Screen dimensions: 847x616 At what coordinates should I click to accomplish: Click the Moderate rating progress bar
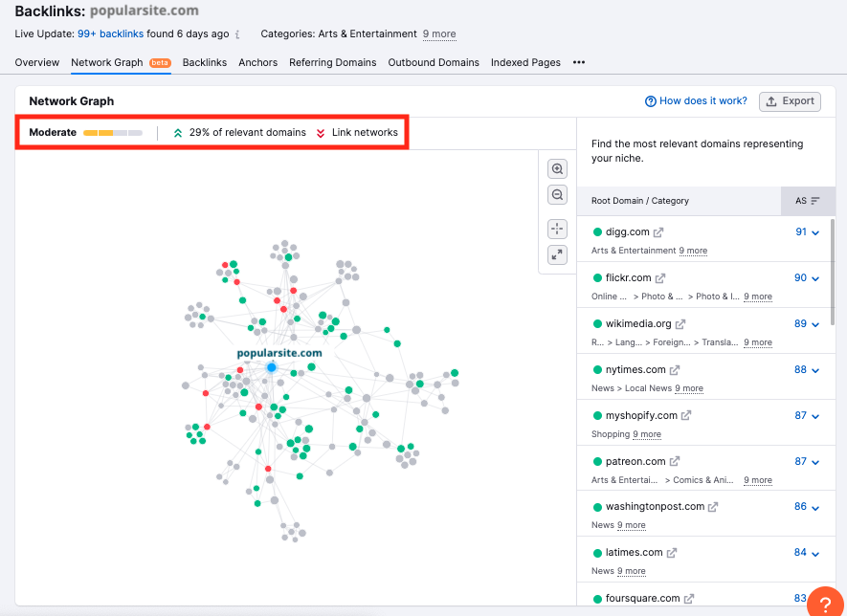[x=112, y=133]
